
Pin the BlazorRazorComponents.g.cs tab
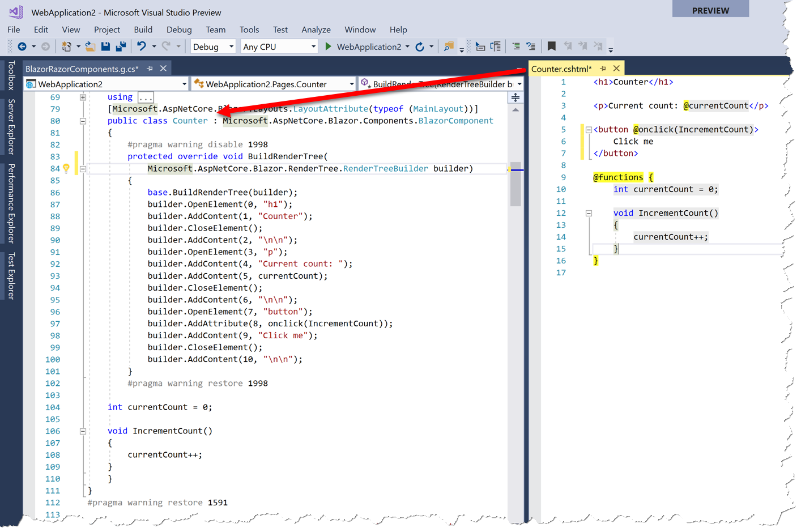[150, 69]
